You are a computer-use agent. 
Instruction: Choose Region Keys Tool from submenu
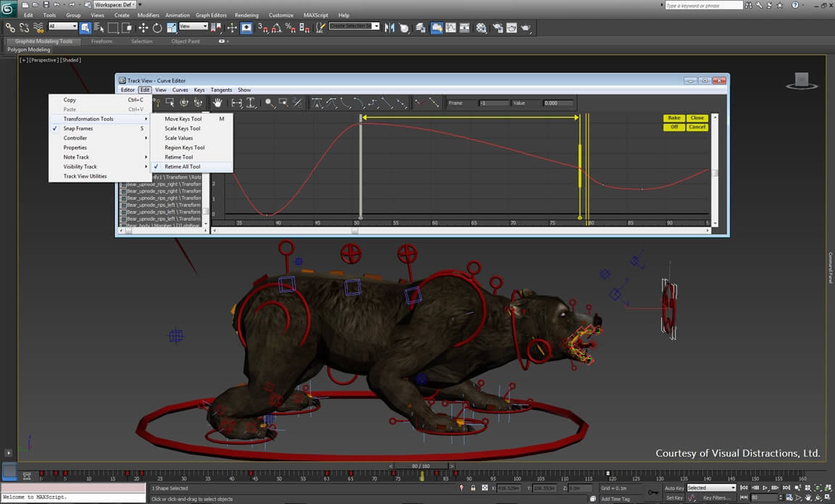pyautogui.click(x=184, y=148)
